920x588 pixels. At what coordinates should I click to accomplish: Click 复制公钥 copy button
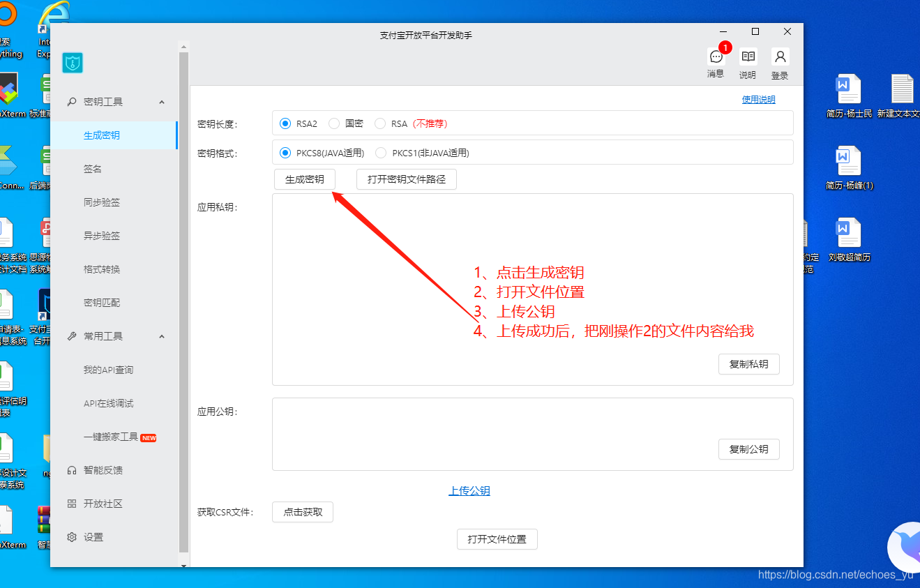pos(749,449)
